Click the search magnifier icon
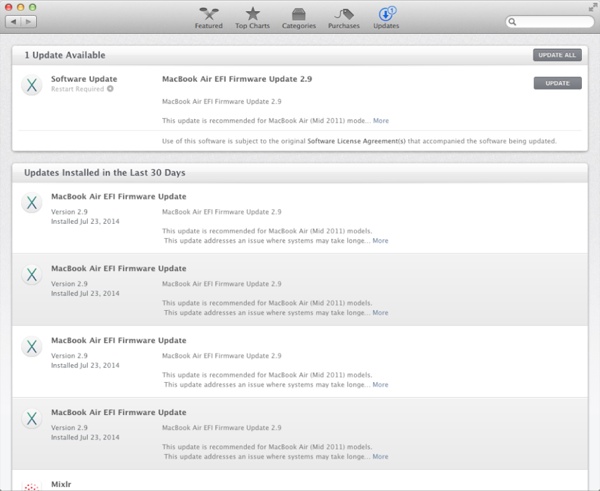The width and height of the screenshot is (600, 491). coord(512,22)
